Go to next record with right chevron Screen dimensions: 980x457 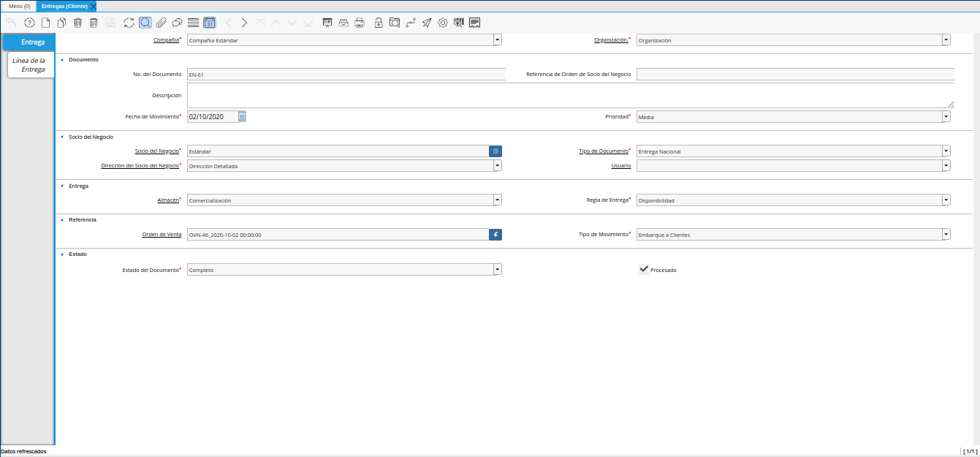point(244,23)
